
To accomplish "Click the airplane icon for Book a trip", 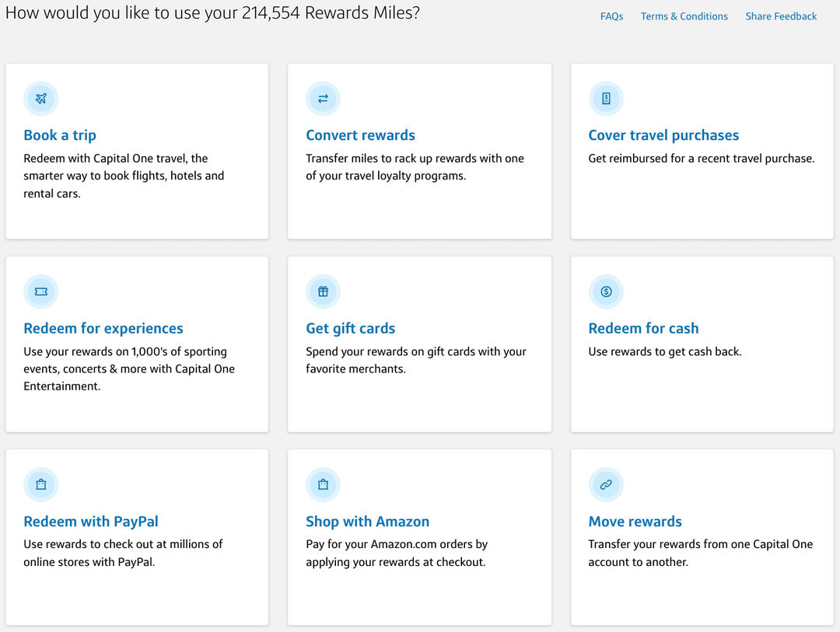I will coord(40,99).
